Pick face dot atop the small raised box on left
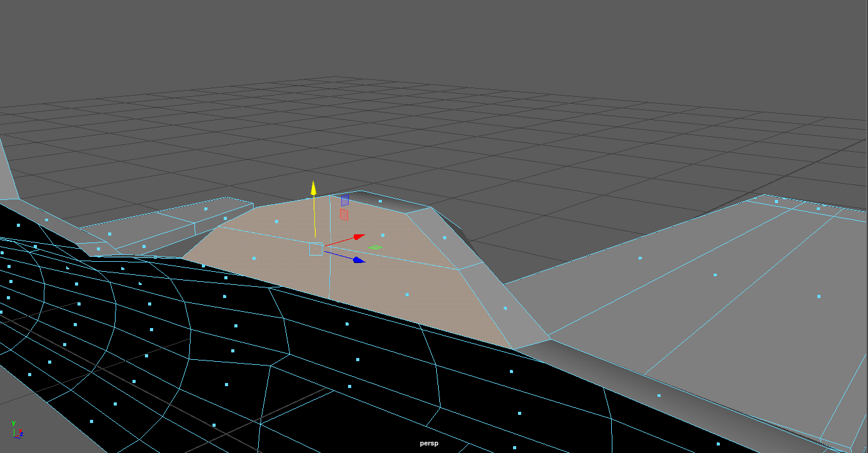Screen dimensions: 868x453 tap(205, 209)
